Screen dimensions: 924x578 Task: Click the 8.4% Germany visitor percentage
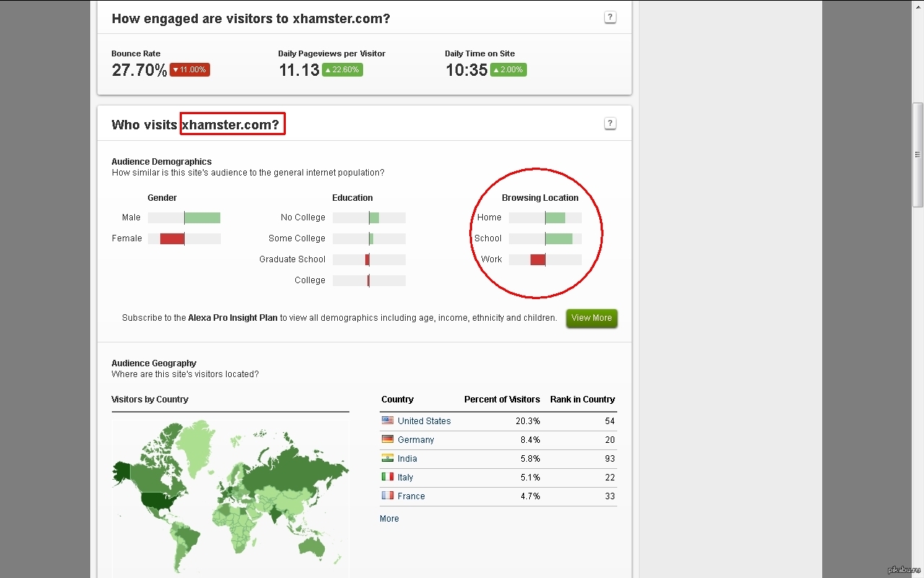point(530,440)
